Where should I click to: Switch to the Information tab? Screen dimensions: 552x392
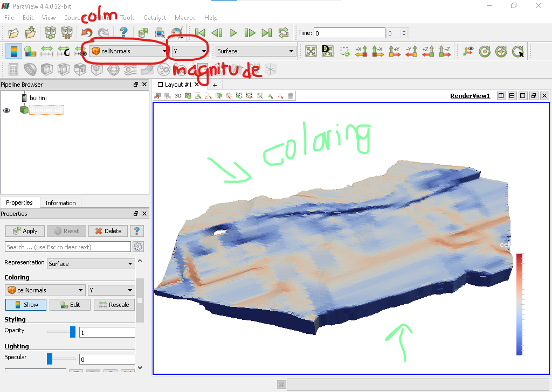60,203
